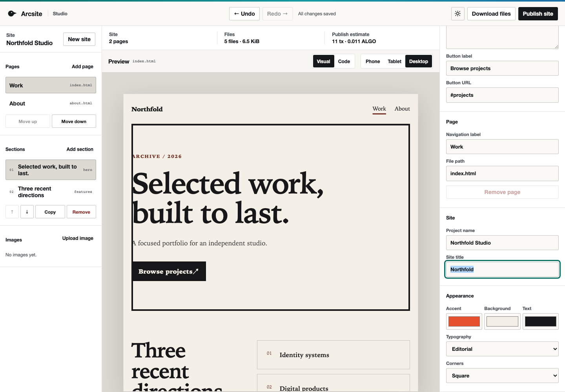
Task: Click the text area above Button label
Action: 502,38
